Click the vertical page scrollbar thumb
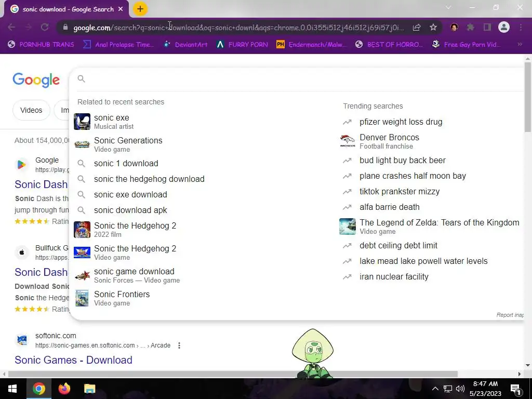Screen dimensions: 532x399 528,97
